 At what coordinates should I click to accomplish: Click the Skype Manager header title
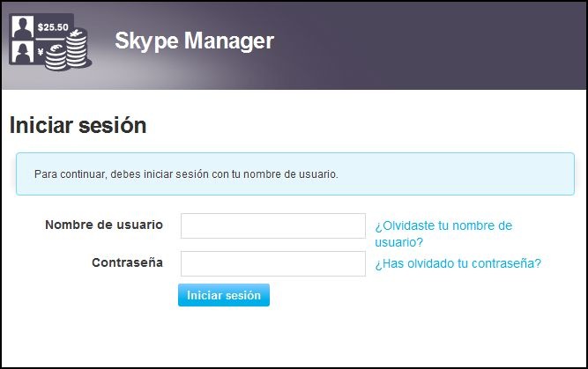[x=194, y=41]
